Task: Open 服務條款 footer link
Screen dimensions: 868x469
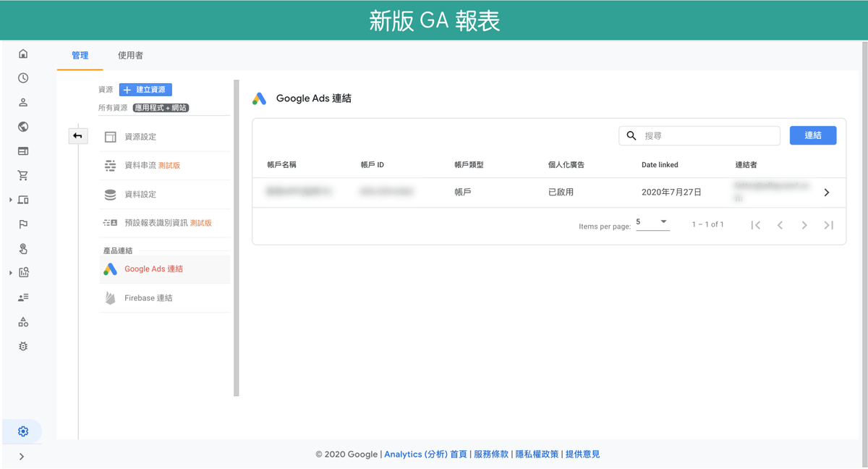Action: coord(491,455)
